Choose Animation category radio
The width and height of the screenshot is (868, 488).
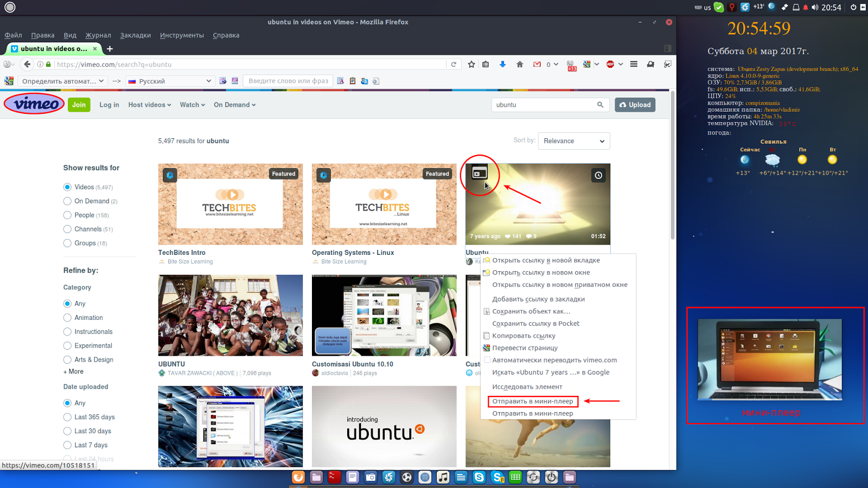[x=67, y=318]
